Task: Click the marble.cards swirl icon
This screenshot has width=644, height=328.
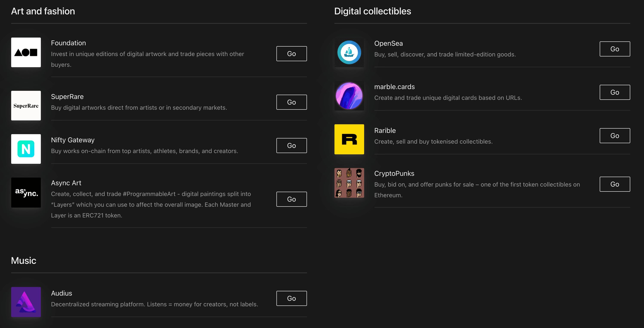Action: 349,96
